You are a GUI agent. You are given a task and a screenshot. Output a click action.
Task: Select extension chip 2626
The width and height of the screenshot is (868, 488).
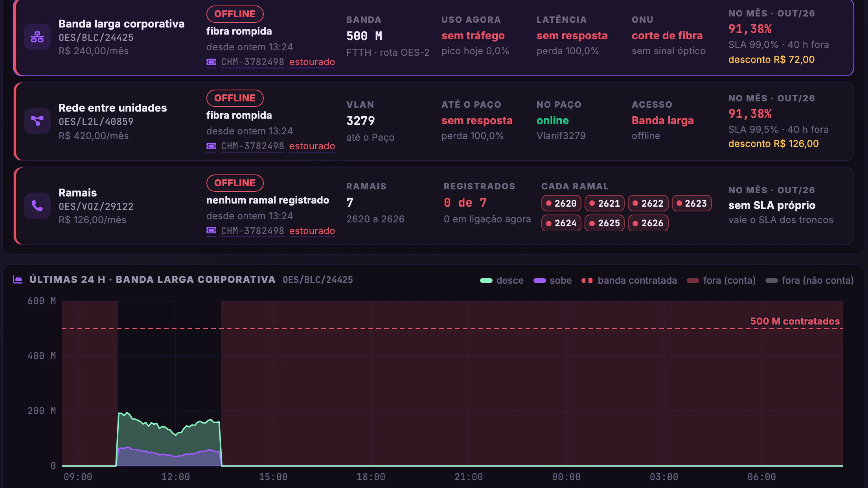[648, 223]
